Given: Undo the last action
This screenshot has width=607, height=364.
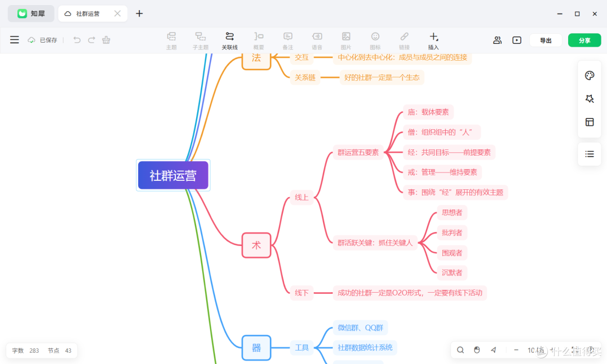Looking at the screenshot, I should (x=76, y=40).
